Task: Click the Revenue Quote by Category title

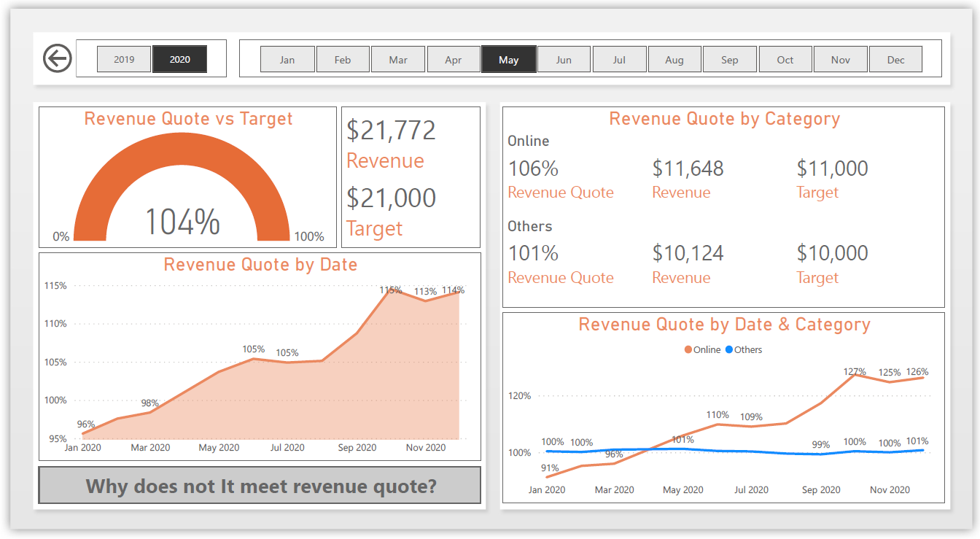Action: coord(725,118)
